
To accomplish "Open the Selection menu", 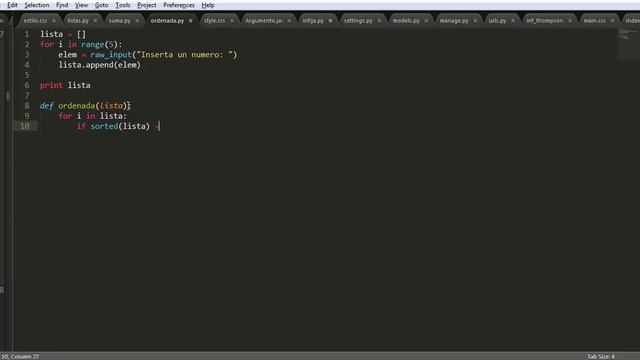I will point(37,5).
